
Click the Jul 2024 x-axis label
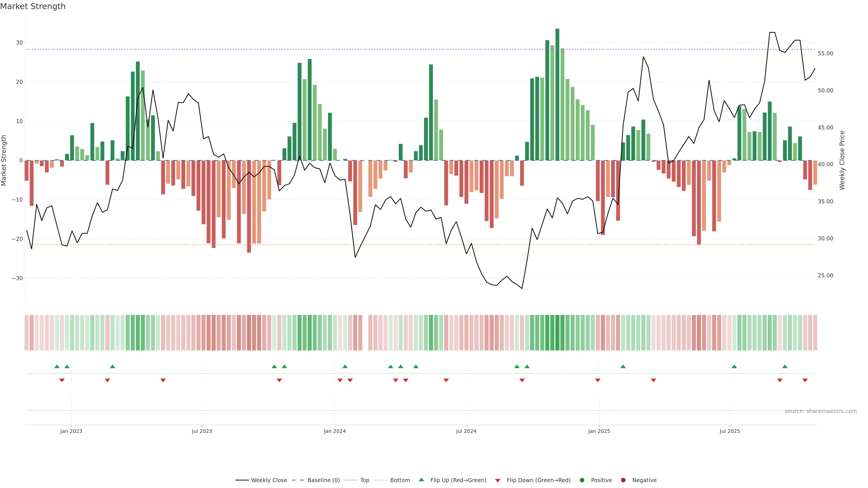[466, 431]
